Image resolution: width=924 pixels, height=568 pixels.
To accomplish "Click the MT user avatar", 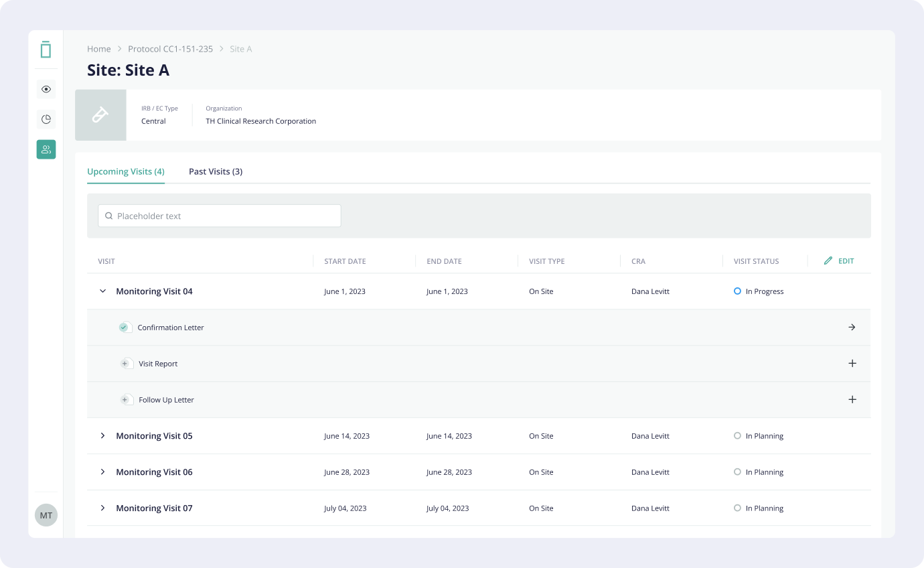I will (x=46, y=515).
